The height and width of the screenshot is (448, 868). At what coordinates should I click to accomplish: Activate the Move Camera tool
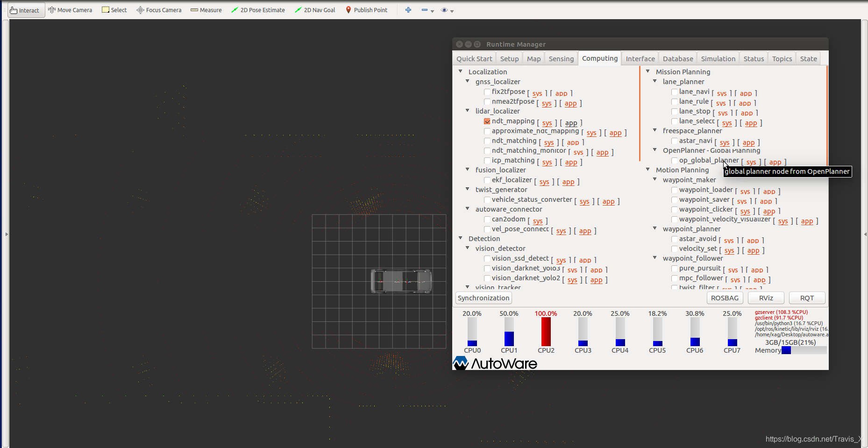pos(70,10)
